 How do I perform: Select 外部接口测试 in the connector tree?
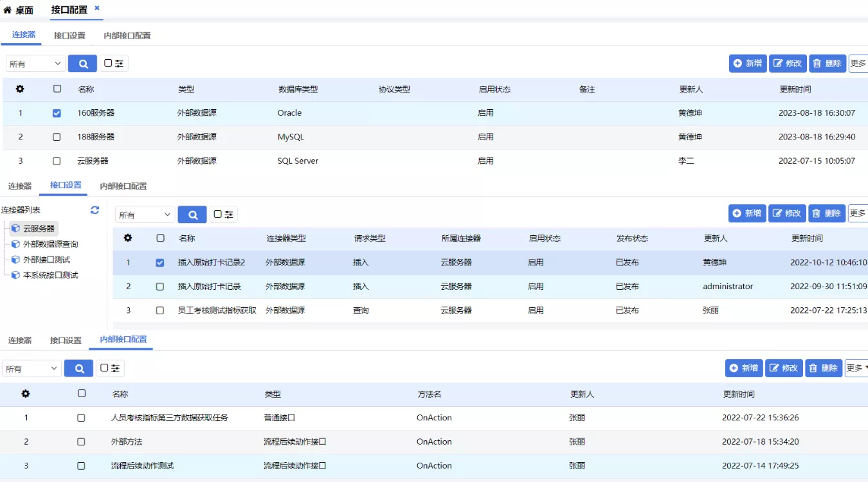click(46, 260)
